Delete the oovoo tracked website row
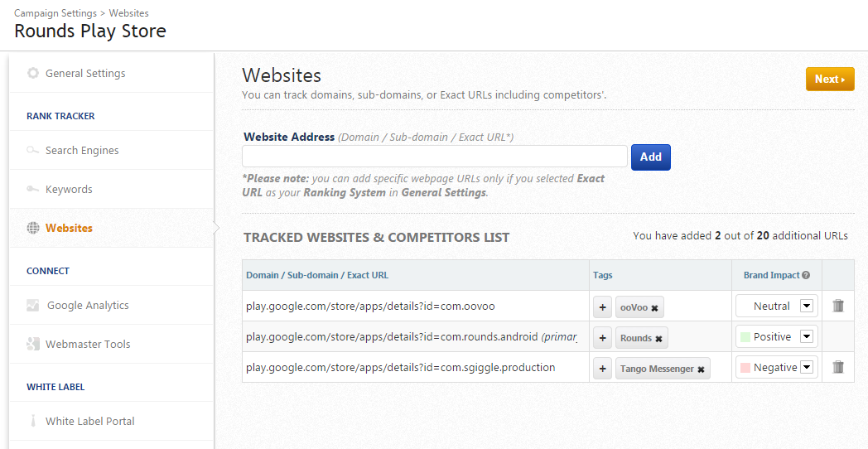The height and width of the screenshot is (449, 868). (x=838, y=306)
